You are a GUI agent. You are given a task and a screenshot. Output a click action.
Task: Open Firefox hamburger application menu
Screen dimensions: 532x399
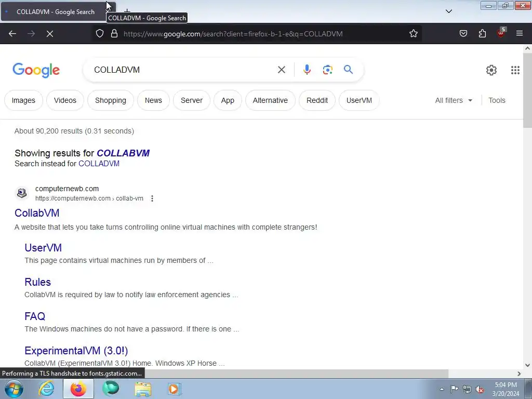(520, 34)
